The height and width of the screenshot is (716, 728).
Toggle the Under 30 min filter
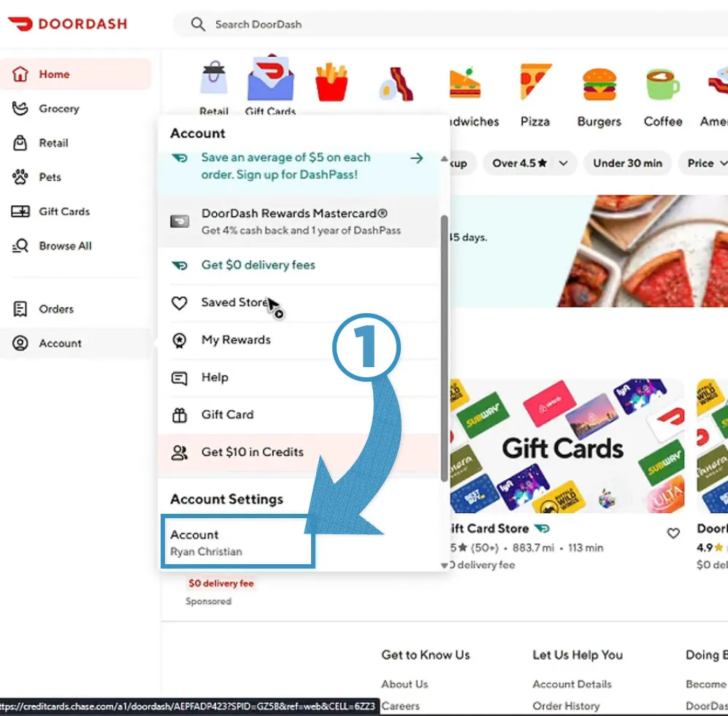pyautogui.click(x=627, y=163)
